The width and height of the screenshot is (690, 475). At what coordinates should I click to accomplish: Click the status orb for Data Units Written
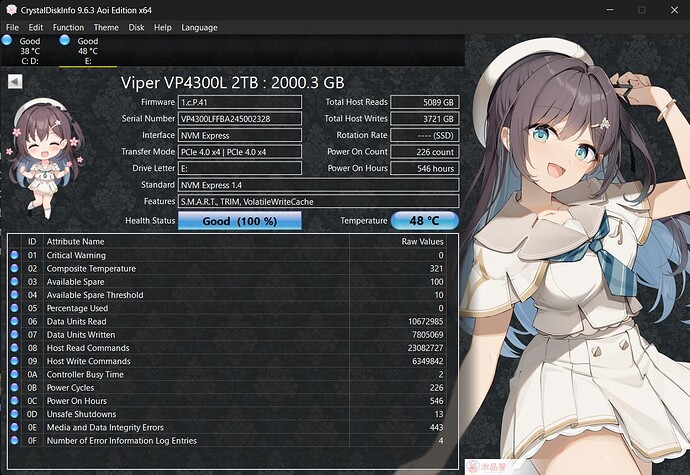[15, 334]
